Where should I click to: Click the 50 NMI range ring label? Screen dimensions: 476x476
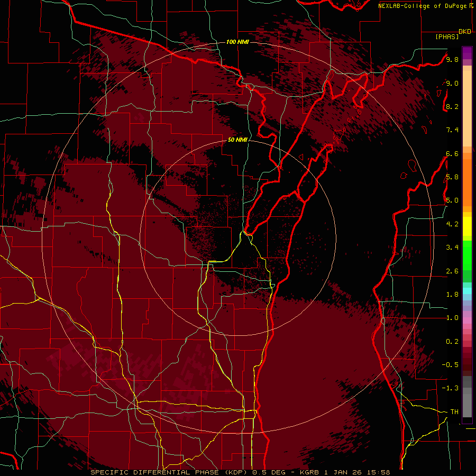(x=237, y=140)
